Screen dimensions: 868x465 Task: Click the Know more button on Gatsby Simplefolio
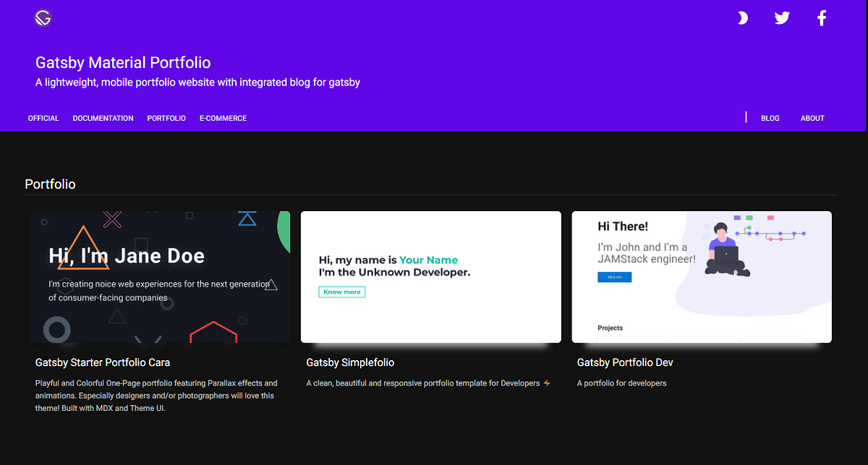pos(341,291)
